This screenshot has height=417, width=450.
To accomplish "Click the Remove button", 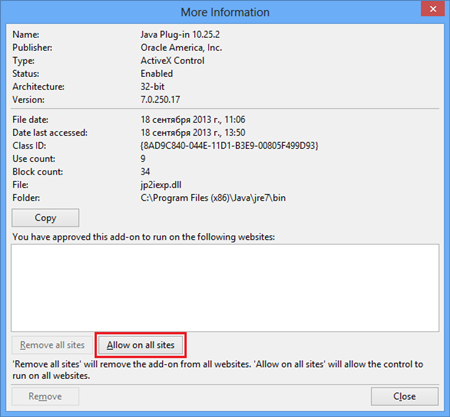I will [45, 396].
